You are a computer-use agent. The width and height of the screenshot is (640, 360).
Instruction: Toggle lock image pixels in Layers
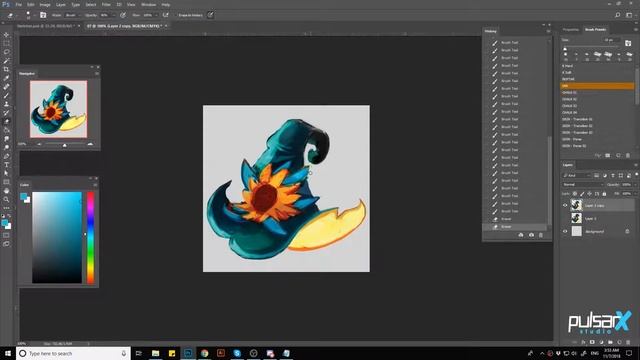coord(582,193)
